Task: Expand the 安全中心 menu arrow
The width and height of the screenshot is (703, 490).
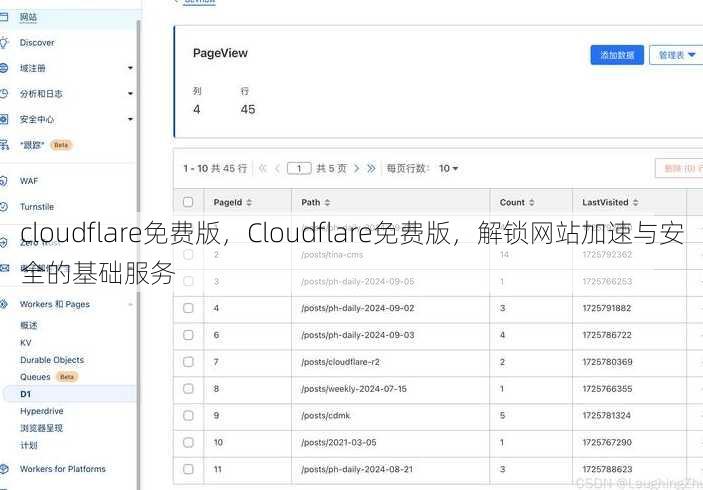Action: [130, 119]
